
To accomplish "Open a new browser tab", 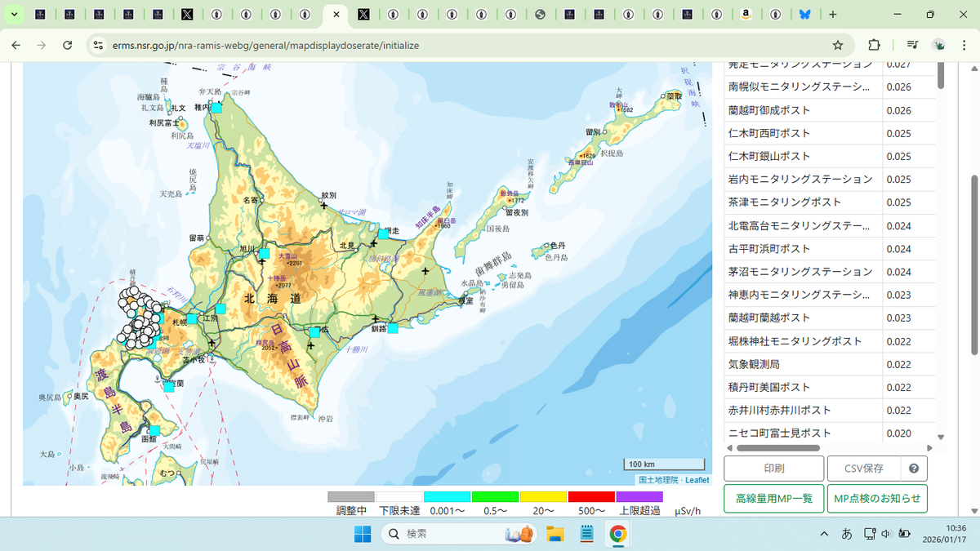I will [x=832, y=15].
